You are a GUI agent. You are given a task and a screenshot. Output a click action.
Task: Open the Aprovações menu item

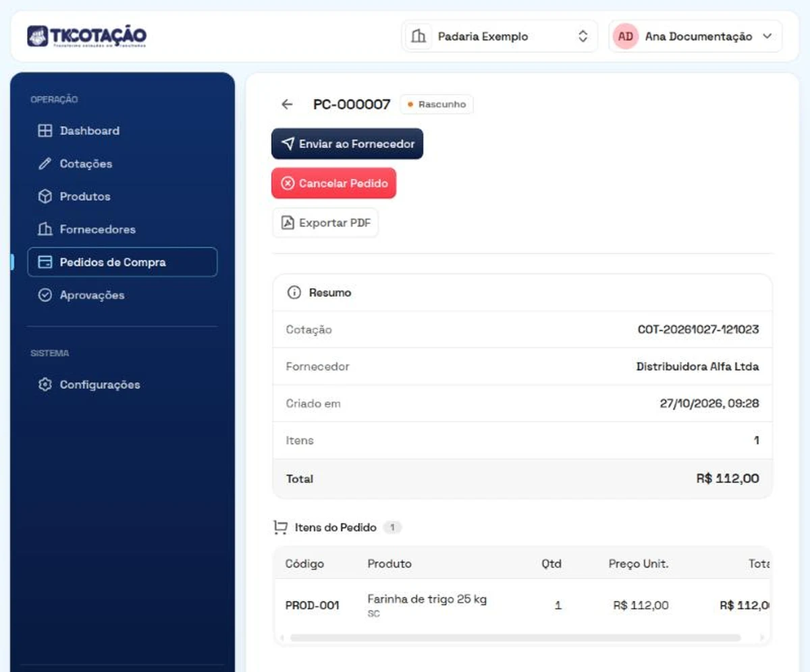[x=122, y=295]
